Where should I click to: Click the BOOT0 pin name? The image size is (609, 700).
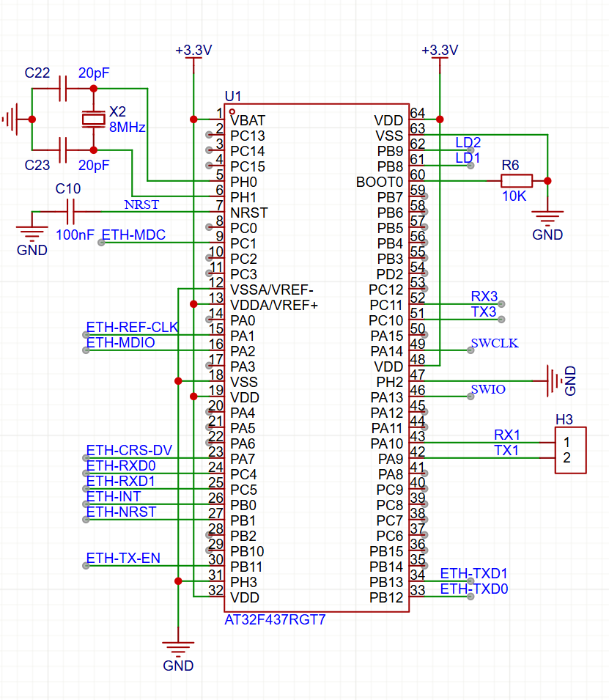[x=380, y=182]
